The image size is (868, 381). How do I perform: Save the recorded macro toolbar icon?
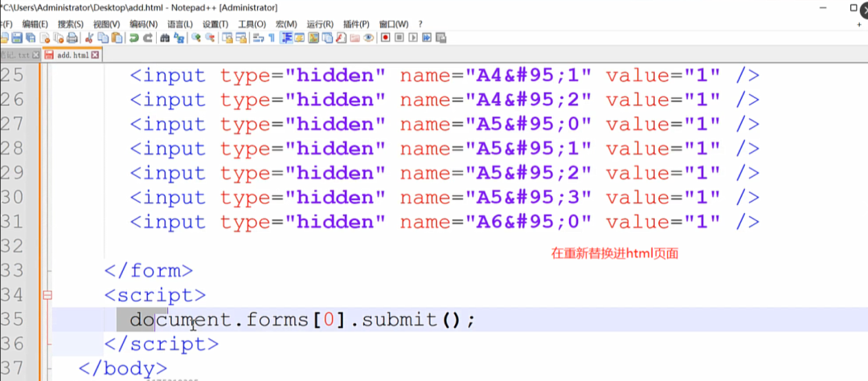[441, 38]
